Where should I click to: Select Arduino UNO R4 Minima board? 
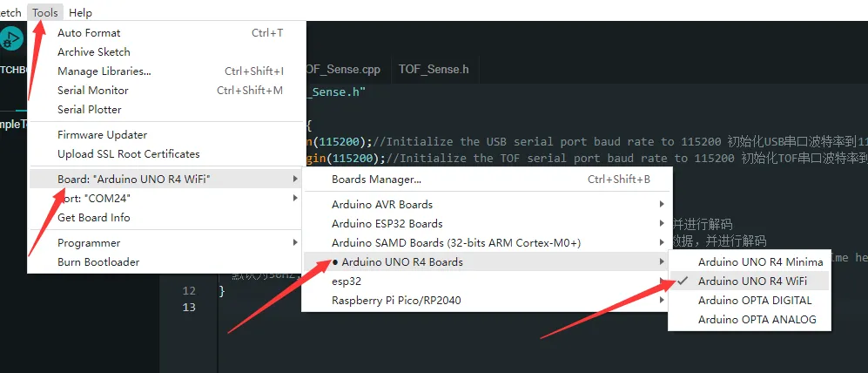[x=760, y=262]
